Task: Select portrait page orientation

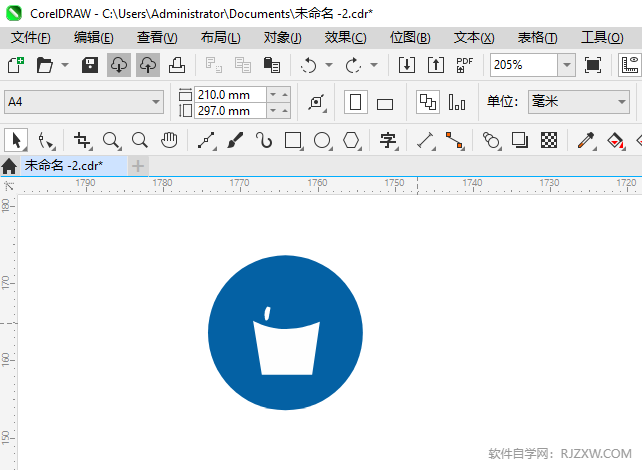Action: [355, 102]
